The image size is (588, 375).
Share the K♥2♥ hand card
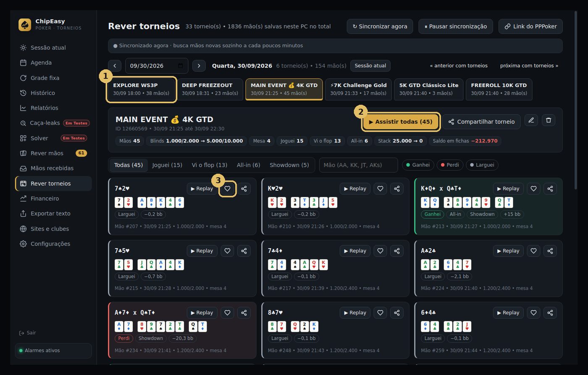pos(397,189)
